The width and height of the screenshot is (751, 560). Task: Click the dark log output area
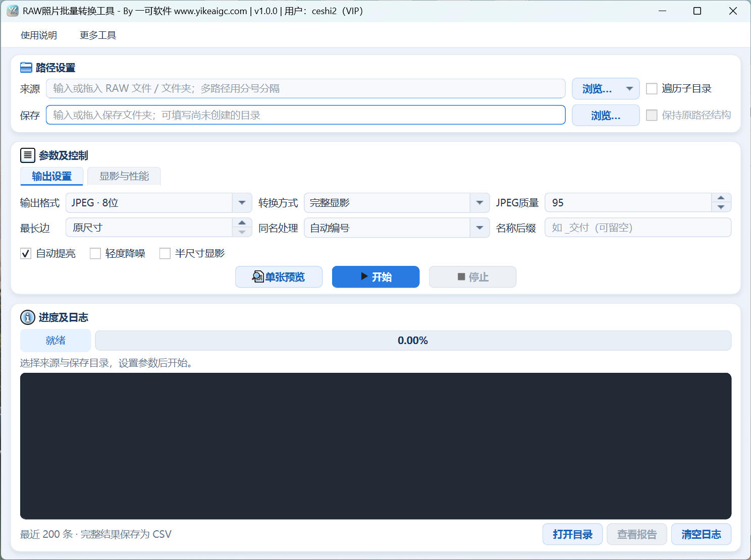tap(376, 446)
